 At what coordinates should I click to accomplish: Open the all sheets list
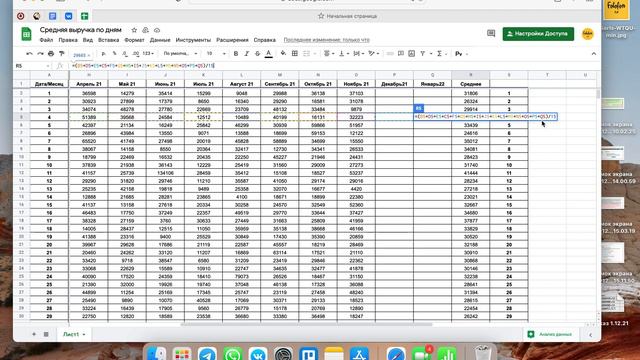tap(46, 334)
